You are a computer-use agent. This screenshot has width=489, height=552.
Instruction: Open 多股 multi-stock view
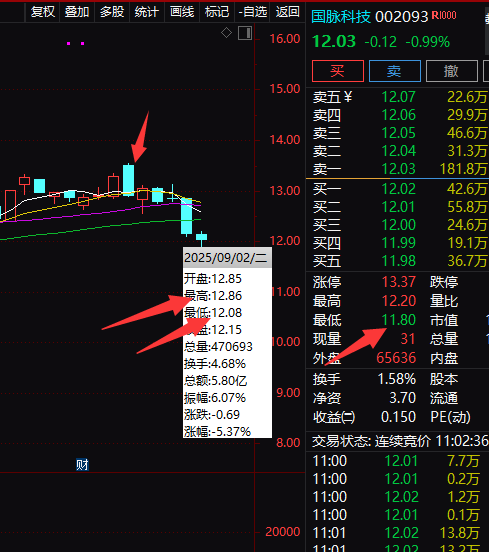112,12
